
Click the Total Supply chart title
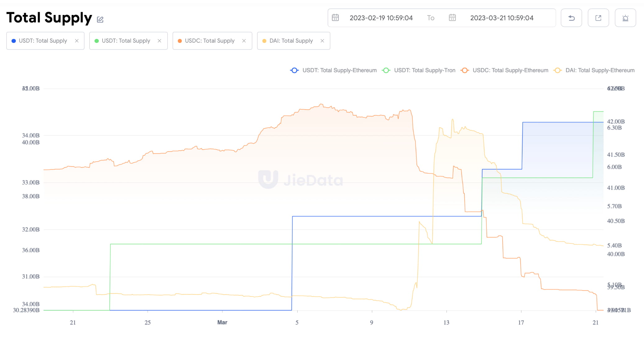(49, 18)
